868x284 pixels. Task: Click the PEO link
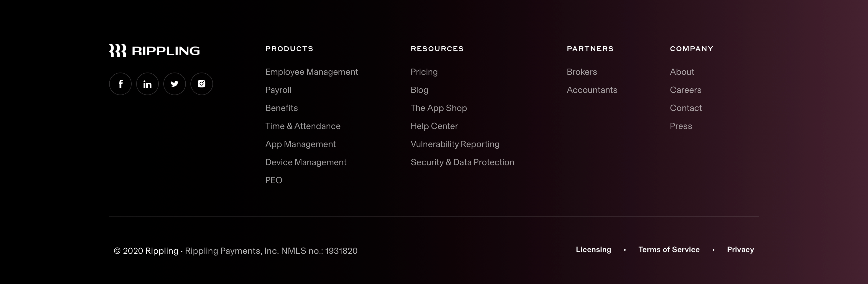274,180
